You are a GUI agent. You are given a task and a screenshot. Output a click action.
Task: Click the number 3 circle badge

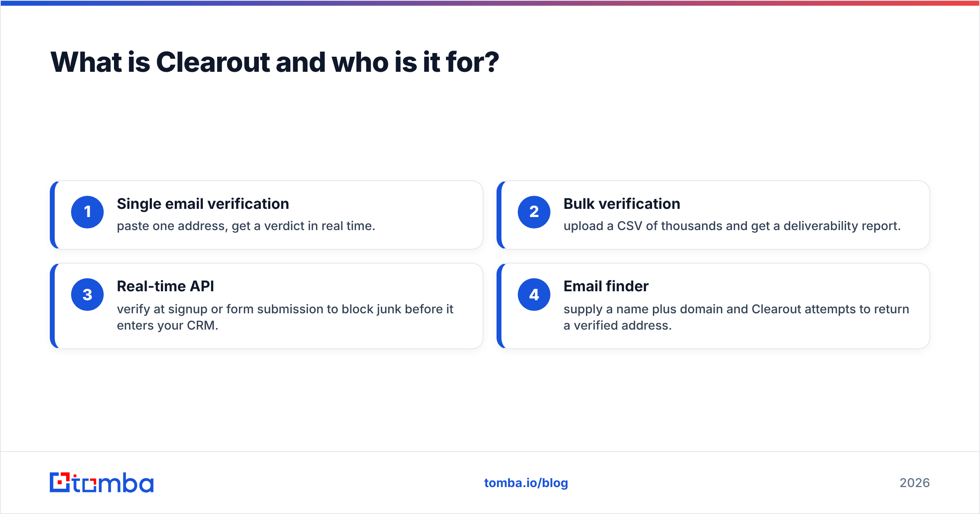87,295
